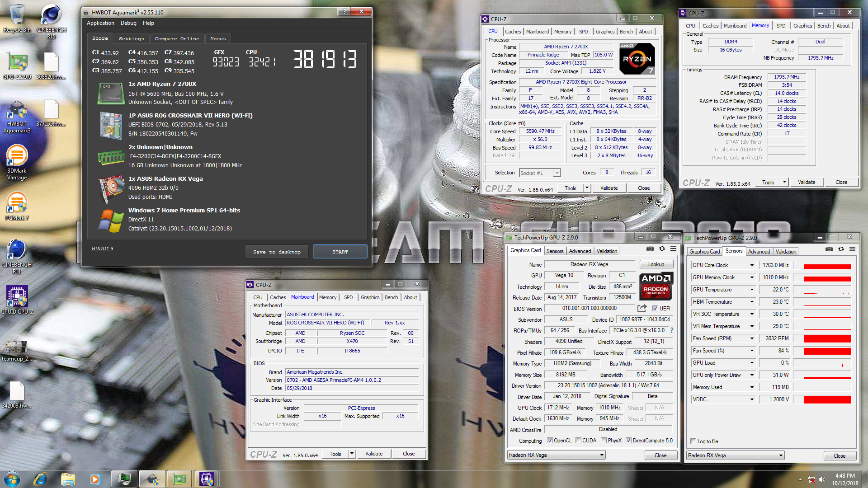Click Close in the CPU-Z Mainboard window
Viewport: 868px width, 488px height.
click(x=408, y=454)
